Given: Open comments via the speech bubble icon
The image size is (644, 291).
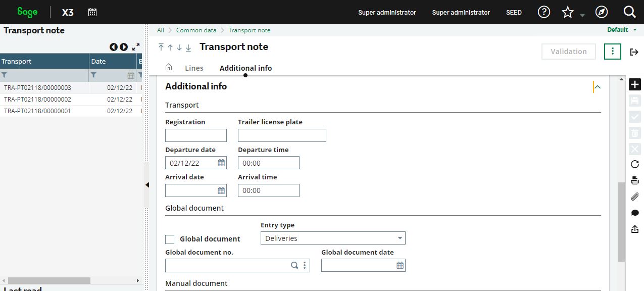Looking at the screenshot, I should tap(634, 212).
